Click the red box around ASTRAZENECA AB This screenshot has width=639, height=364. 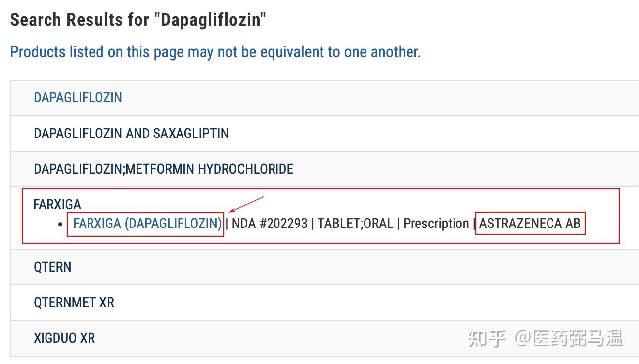[x=530, y=213]
